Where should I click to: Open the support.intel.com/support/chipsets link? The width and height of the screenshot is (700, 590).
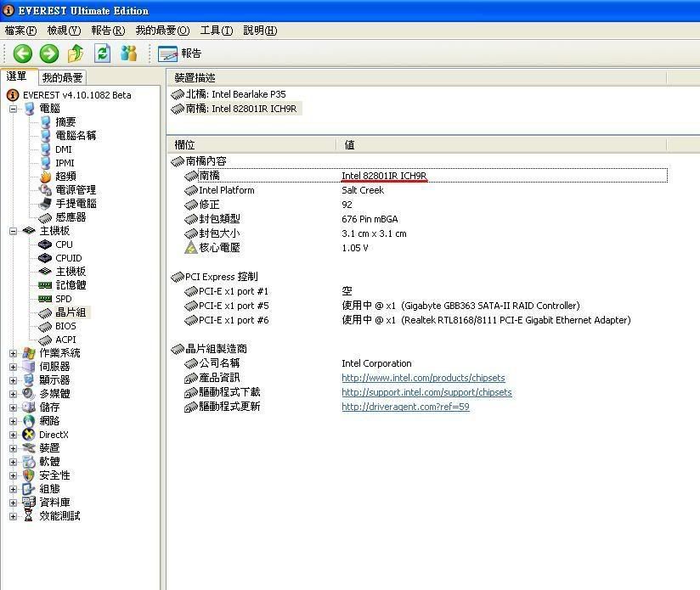[426, 392]
